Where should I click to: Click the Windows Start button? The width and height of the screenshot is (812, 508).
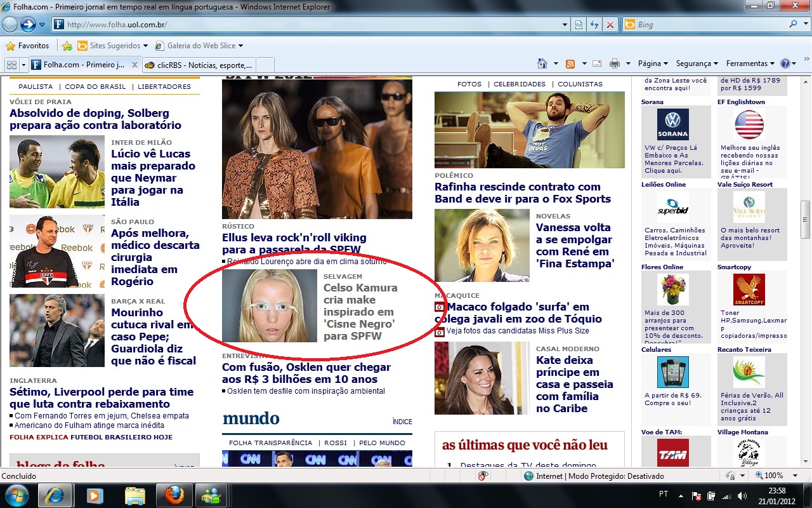pyautogui.click(x=16, y=495)
